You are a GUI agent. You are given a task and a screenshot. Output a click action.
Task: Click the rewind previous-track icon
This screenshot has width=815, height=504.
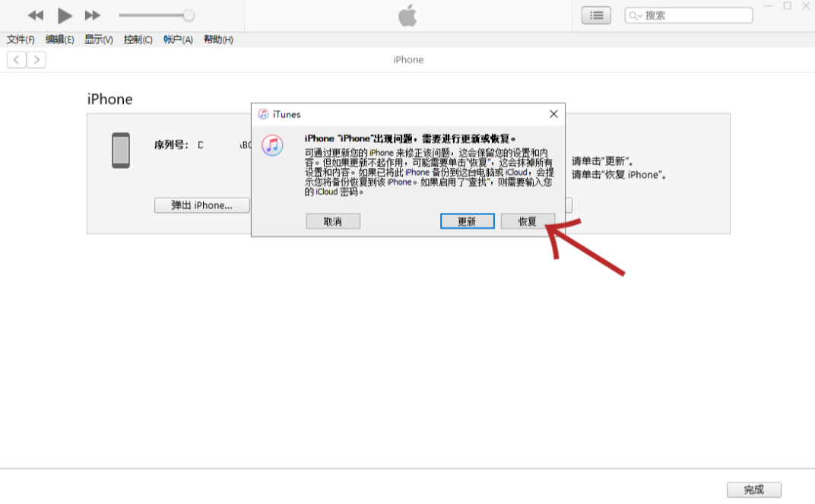[x=35, y=15]
